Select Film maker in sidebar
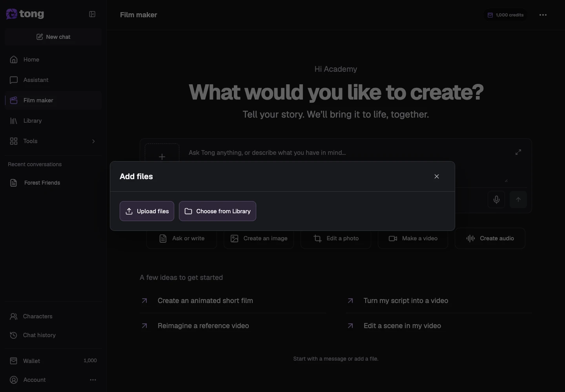This screenshot has width=565, height=392. pos(53,100)
